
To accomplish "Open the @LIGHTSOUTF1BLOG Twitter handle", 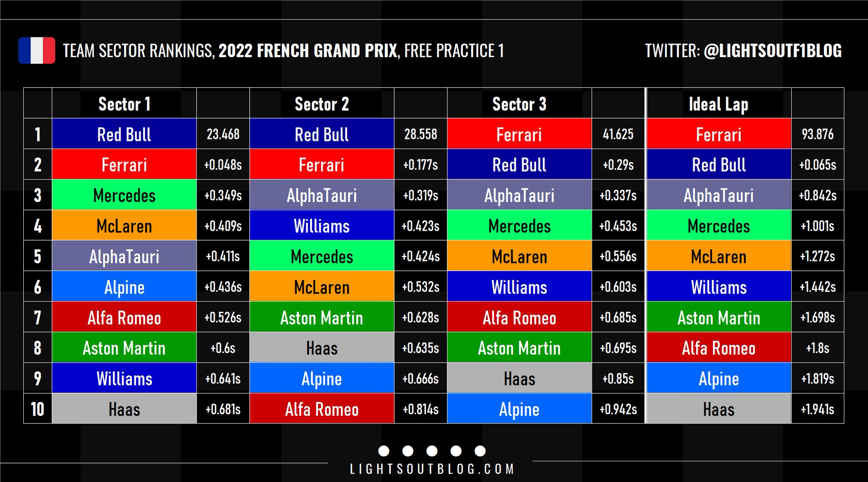I will point(773,51).
